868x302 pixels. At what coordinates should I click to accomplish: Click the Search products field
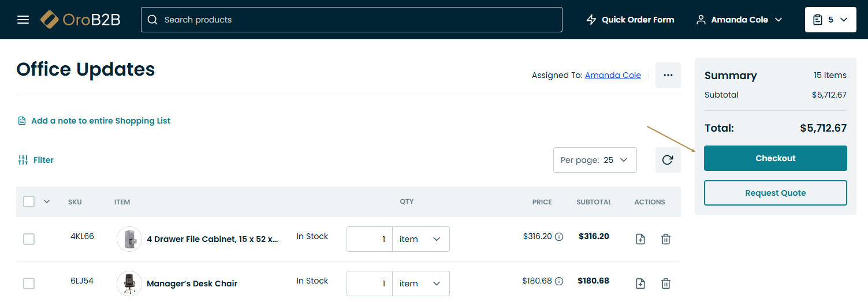351,20
